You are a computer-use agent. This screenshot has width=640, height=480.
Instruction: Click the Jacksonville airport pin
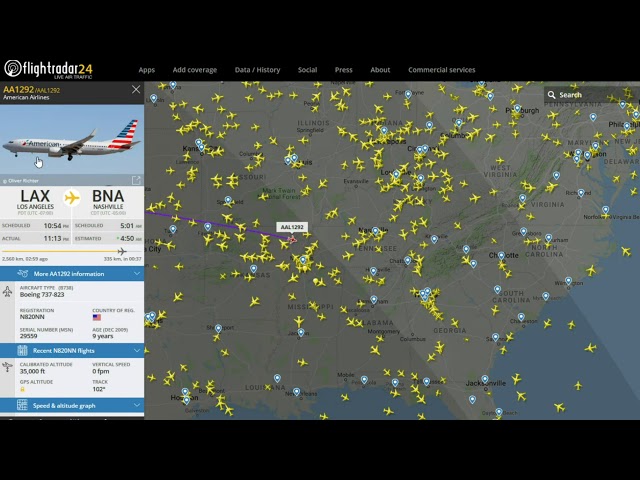coord(484,379)
